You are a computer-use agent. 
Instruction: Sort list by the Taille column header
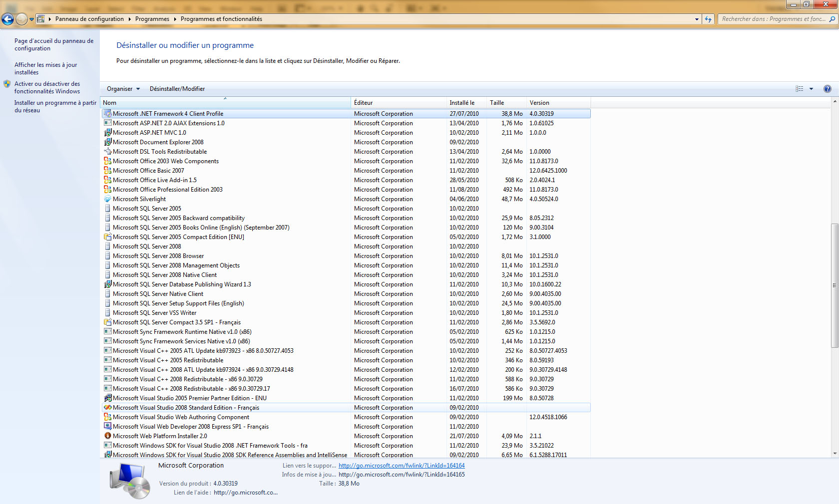(506, 103)
